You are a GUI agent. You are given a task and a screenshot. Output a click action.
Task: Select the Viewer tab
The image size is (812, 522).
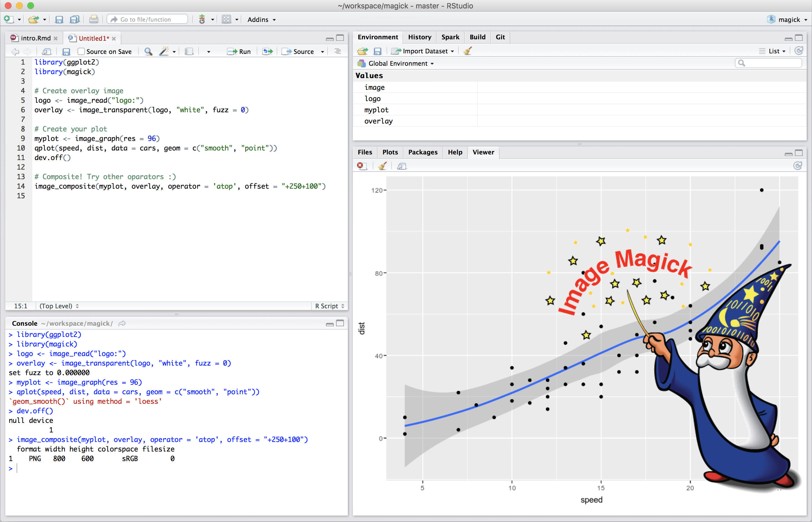(483, 152)
